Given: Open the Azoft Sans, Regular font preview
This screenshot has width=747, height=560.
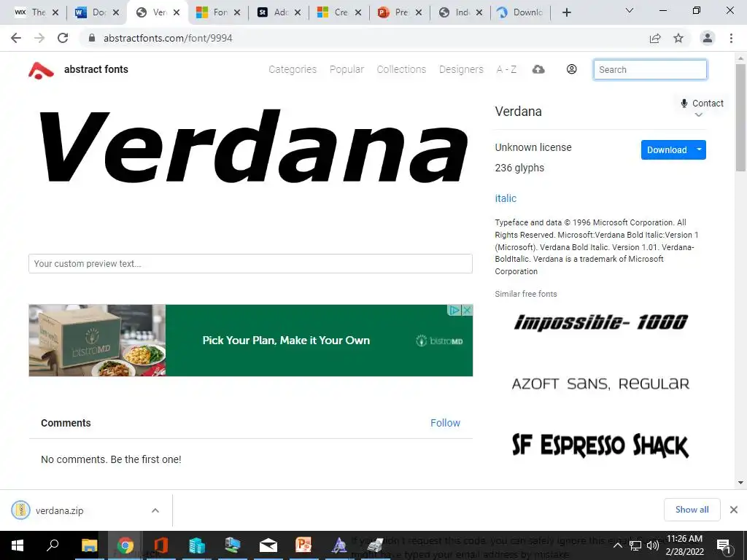Looking at the screenshot, I should point(601,384).
